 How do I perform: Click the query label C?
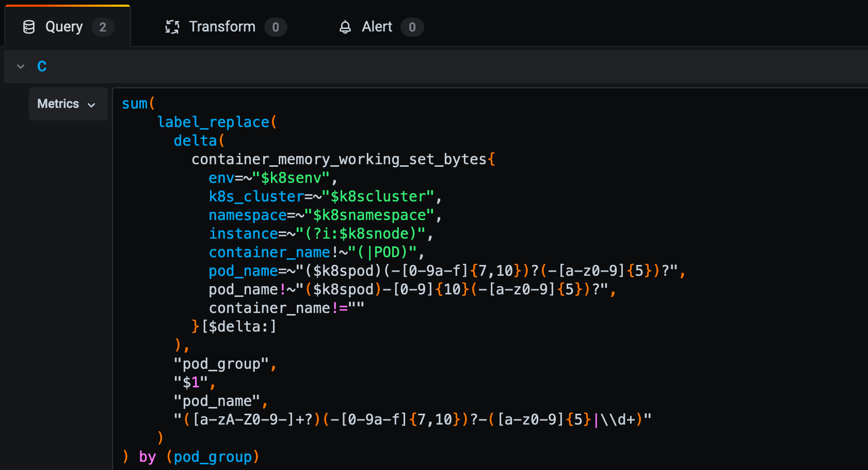click(x=41, y=66)
